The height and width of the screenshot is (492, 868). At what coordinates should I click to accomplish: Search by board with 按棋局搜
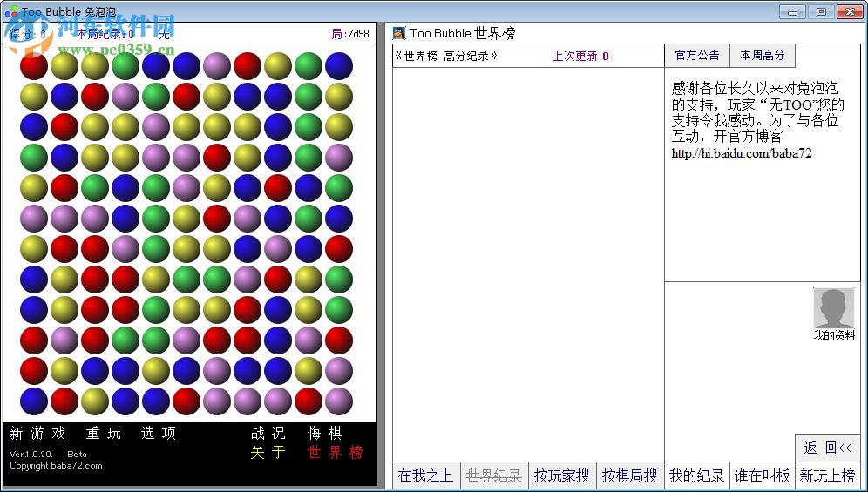click(630, 475)
